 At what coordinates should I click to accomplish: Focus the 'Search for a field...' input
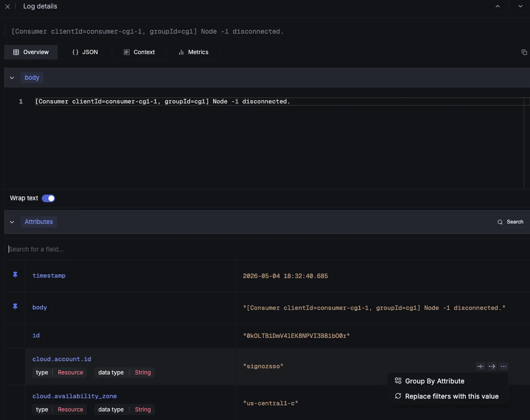(x=267, y=249)
